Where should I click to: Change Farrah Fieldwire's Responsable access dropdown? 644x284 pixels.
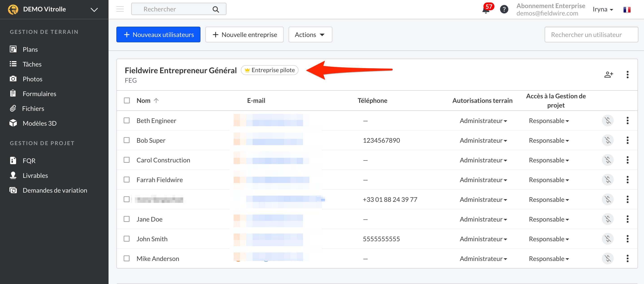point(549,180)
